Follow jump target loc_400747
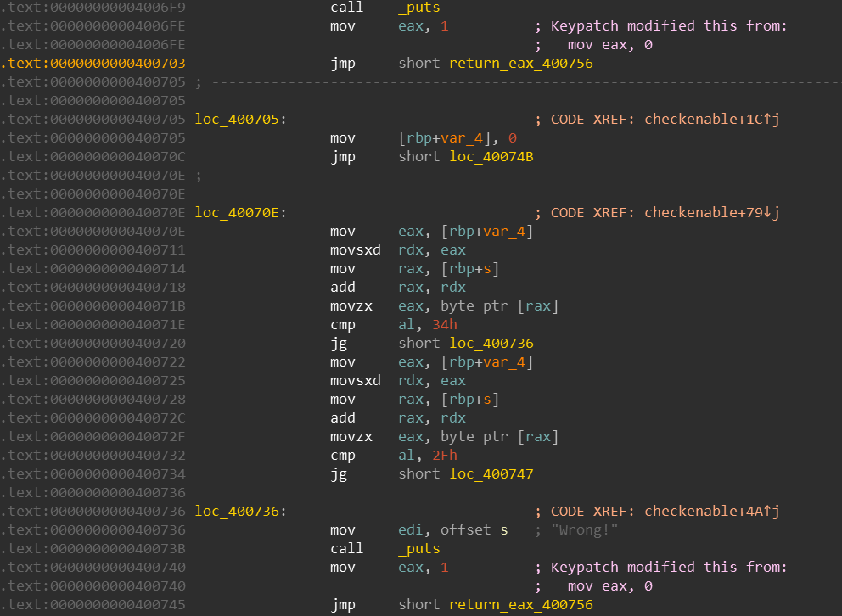Screen dimensions: 842x616 [x=491, y=473]
